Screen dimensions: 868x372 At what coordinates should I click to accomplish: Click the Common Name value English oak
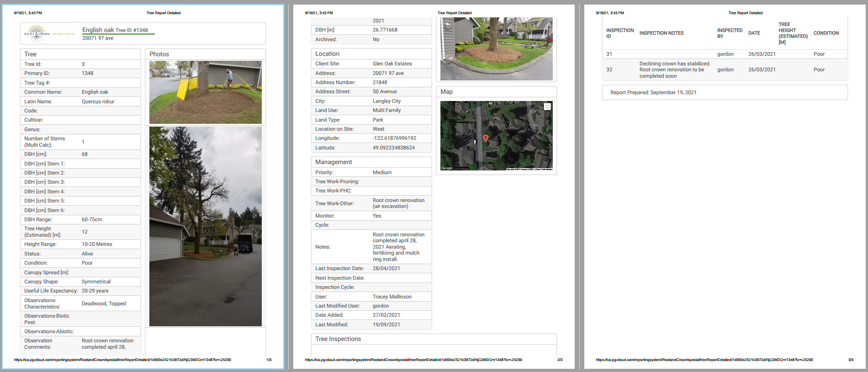(95, 92)
